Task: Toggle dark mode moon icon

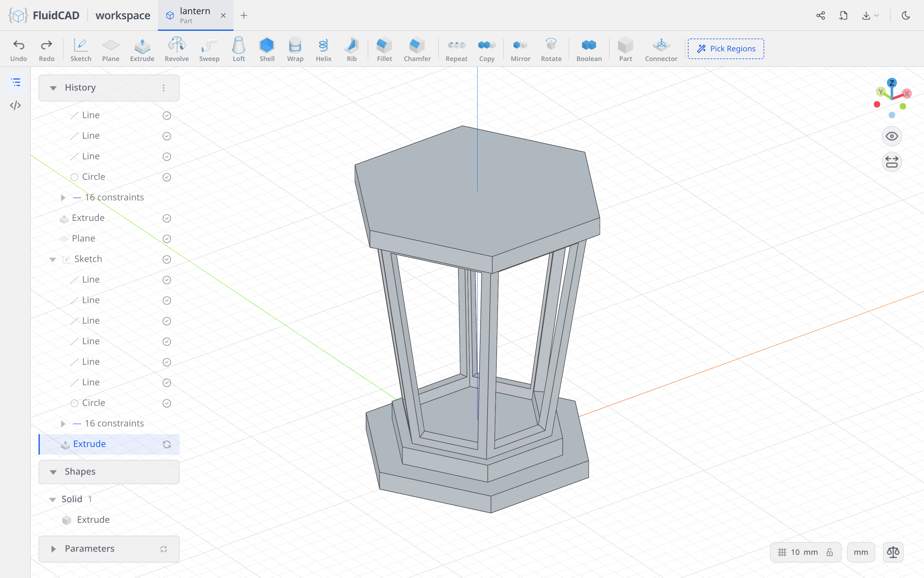Action: (906, 15)
